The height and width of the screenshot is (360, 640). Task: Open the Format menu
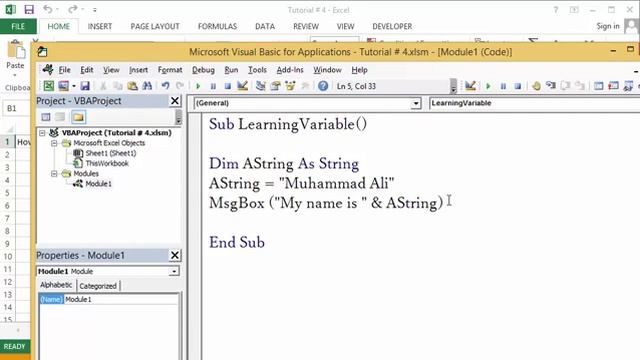click(x=170, y=70)
